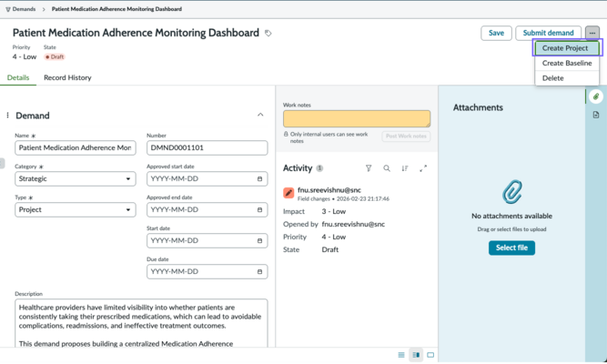Viewport: 607px width, 364px height.
Task: Open calendar for Approved start date
Action: 259,179
